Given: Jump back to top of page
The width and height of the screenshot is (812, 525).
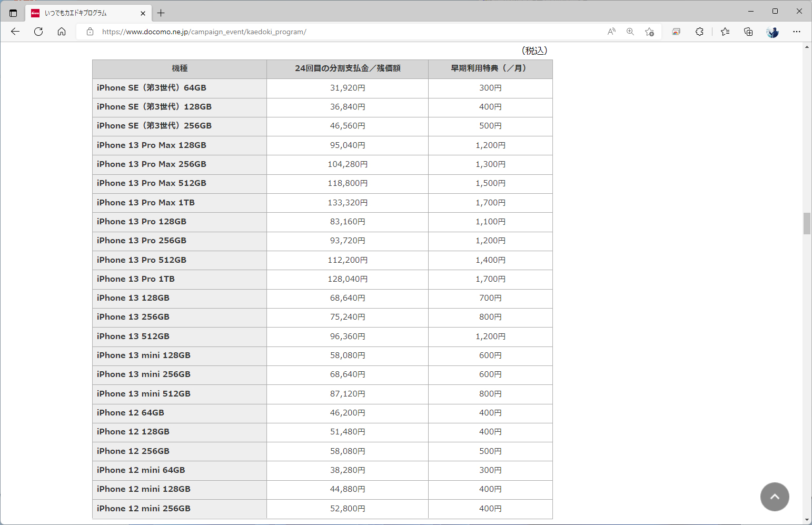Looking at the screenshot, I should (775, 497).
